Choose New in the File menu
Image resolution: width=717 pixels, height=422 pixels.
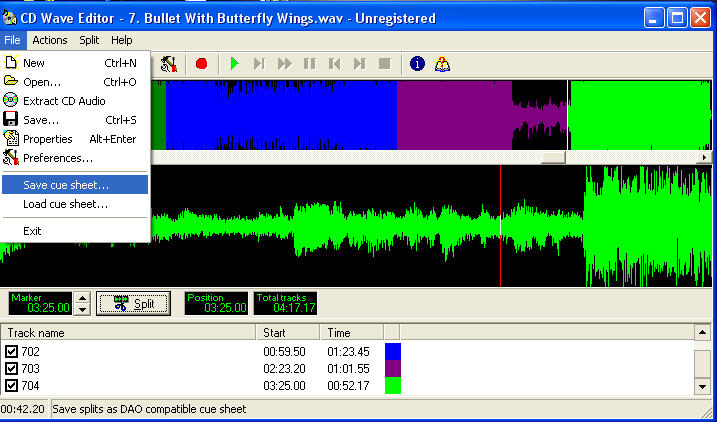[75, 63]
